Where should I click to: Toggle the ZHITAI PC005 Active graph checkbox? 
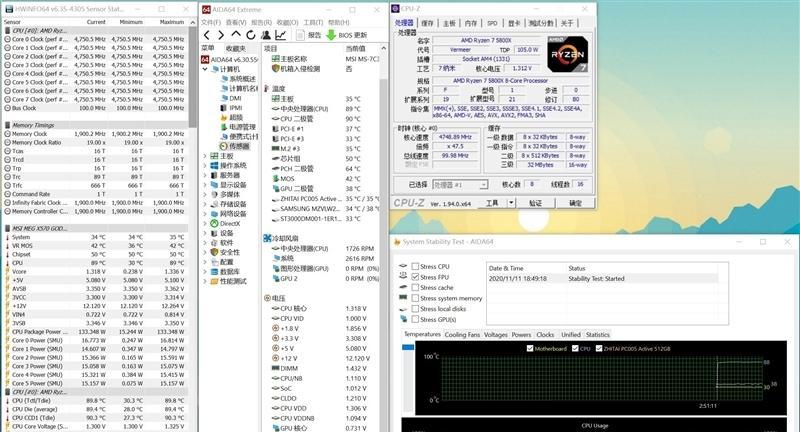pyautogui.click(x=598, y=348)
